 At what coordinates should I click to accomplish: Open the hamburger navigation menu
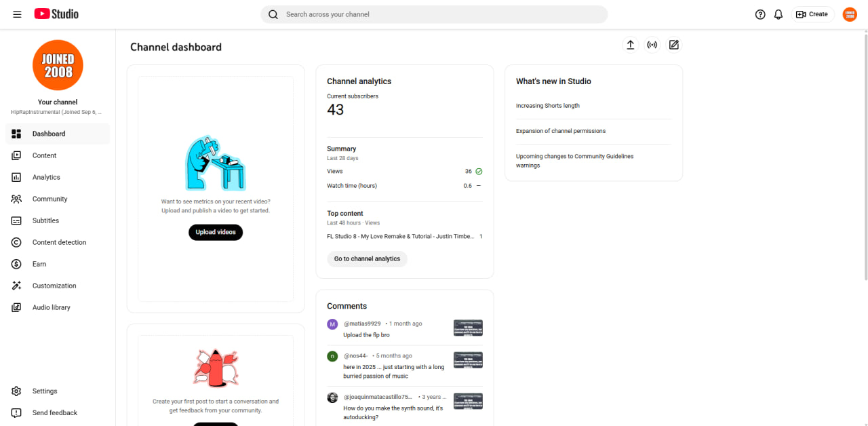[17, 14]
